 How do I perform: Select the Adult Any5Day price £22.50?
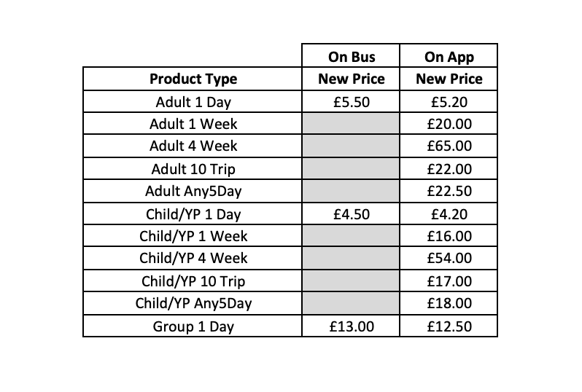449,192
